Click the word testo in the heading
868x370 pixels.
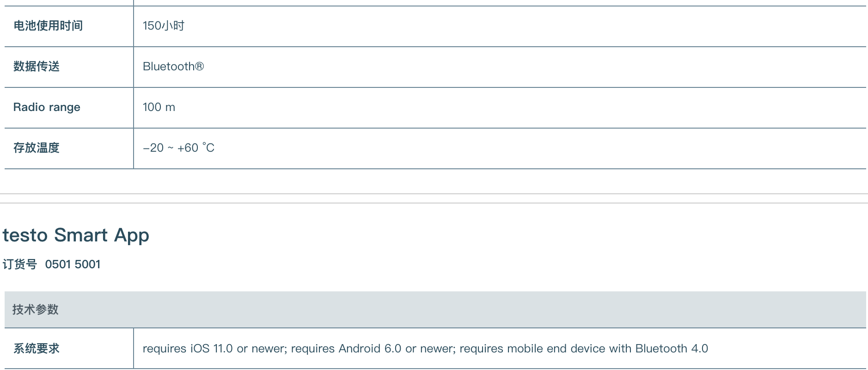25,235
